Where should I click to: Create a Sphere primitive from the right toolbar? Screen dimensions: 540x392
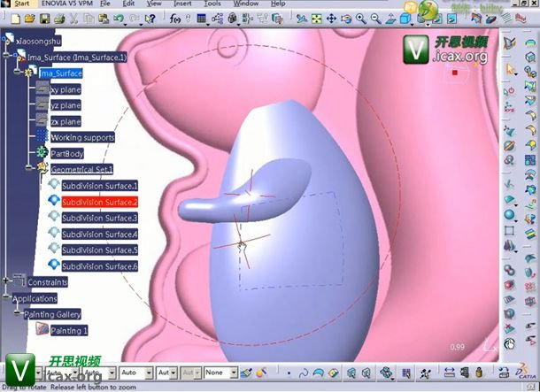tap(509, 214)
